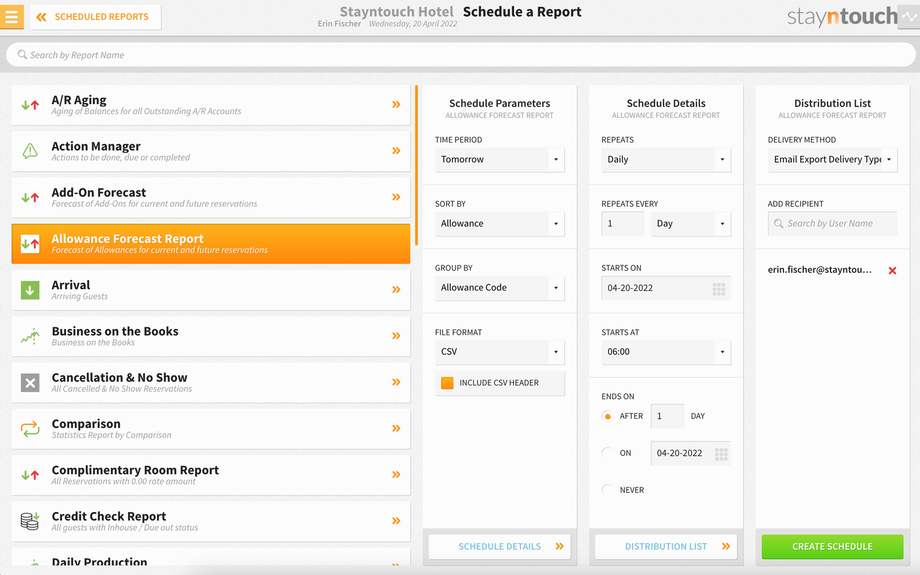
Task: Open the Group By Allowance Code dropdown
Action: tap(500, 288)
